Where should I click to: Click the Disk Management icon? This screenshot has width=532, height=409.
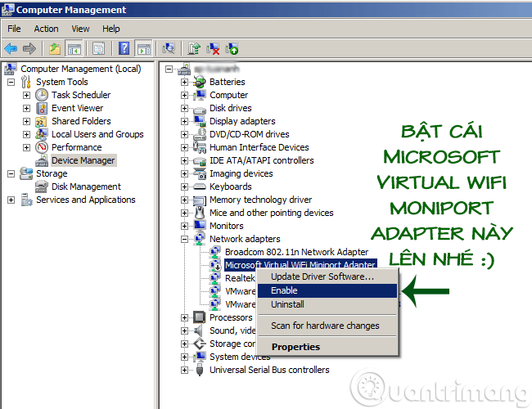(42, 187)
